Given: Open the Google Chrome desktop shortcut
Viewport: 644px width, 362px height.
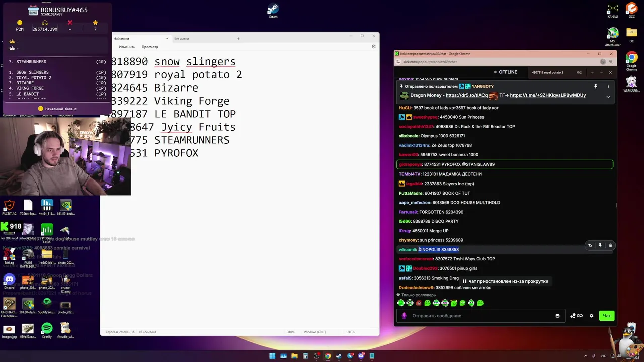Looking at the screenshot, I should click(631, 60).
